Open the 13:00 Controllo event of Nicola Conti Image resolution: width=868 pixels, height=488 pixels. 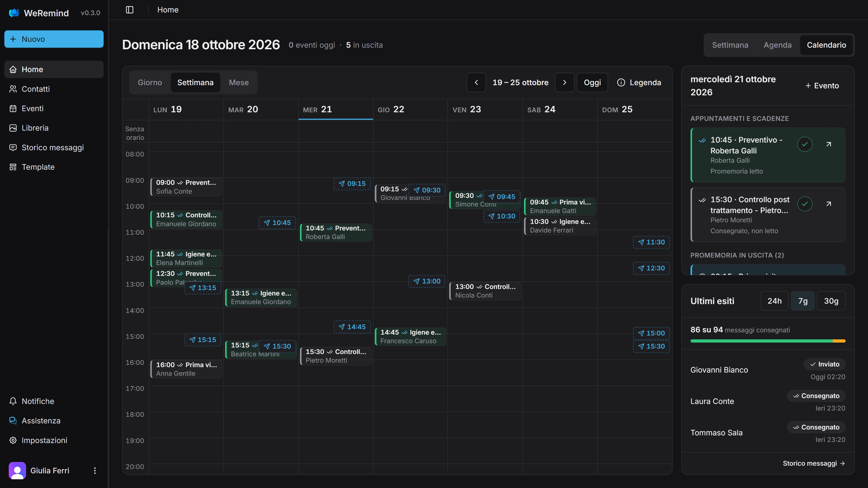pos(485,291)
